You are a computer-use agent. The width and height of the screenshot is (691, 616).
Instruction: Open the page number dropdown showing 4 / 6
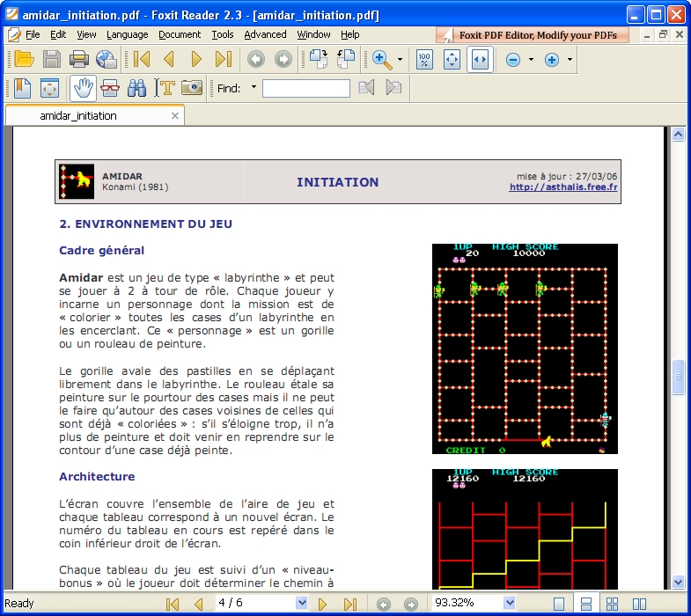pos(302,604)
